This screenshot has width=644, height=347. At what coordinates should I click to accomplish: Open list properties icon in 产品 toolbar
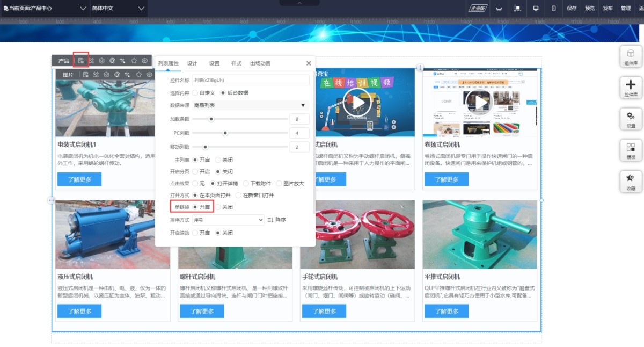81,61
